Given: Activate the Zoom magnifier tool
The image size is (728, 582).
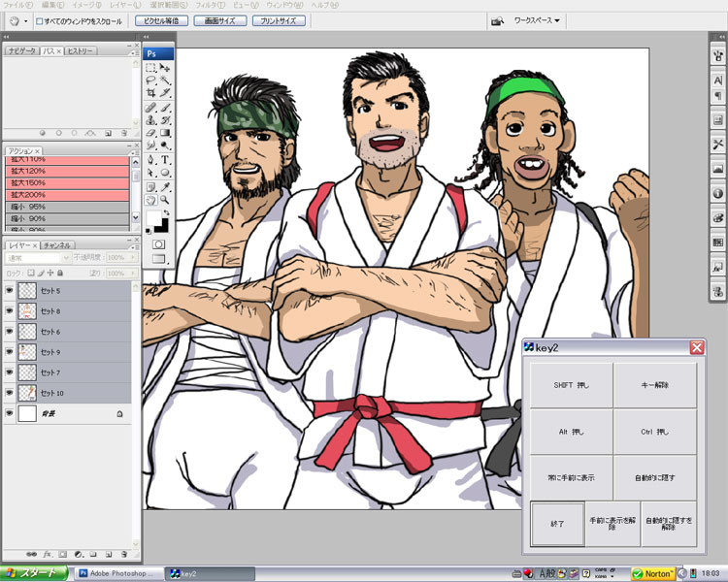Looking at the screenshot, I should click(165, 199).
